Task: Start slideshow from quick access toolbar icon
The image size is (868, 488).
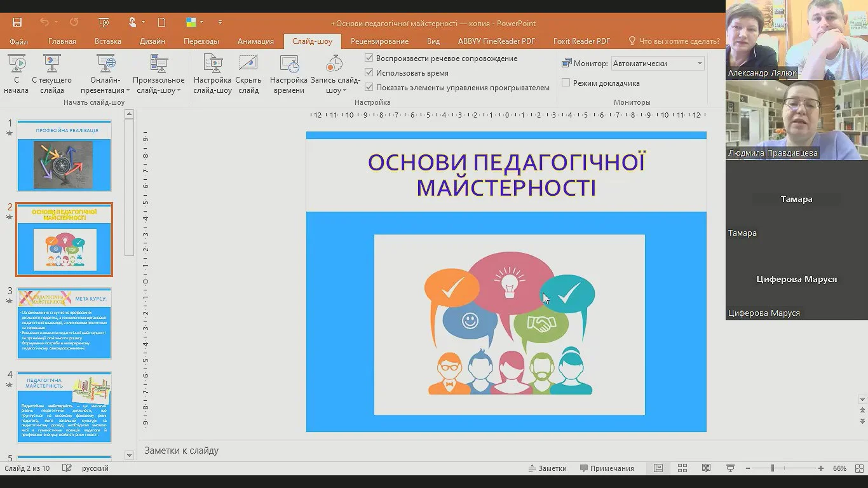Action: (104, 22)
